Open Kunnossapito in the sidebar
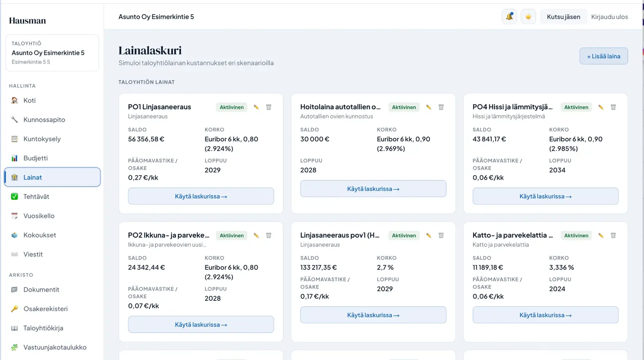 pyautogui.click(x=52, y=120)
